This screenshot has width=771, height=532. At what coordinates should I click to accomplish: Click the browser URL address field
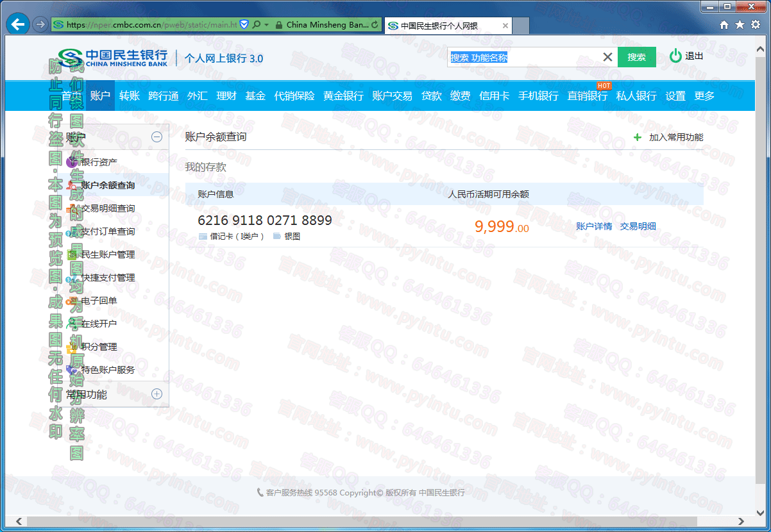point(151,25)
